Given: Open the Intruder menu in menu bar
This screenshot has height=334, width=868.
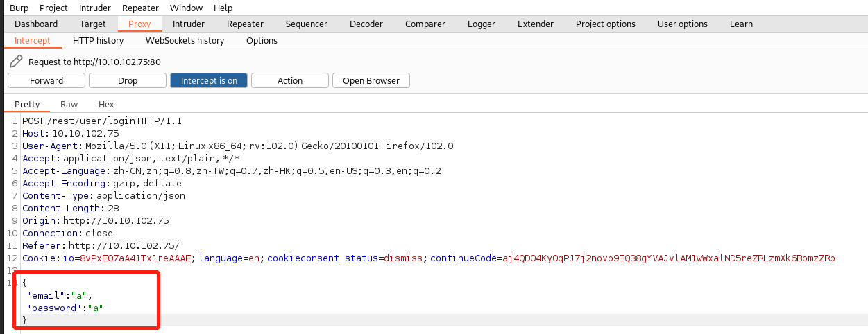Looking at the screenshot, I should pos(94,8).
